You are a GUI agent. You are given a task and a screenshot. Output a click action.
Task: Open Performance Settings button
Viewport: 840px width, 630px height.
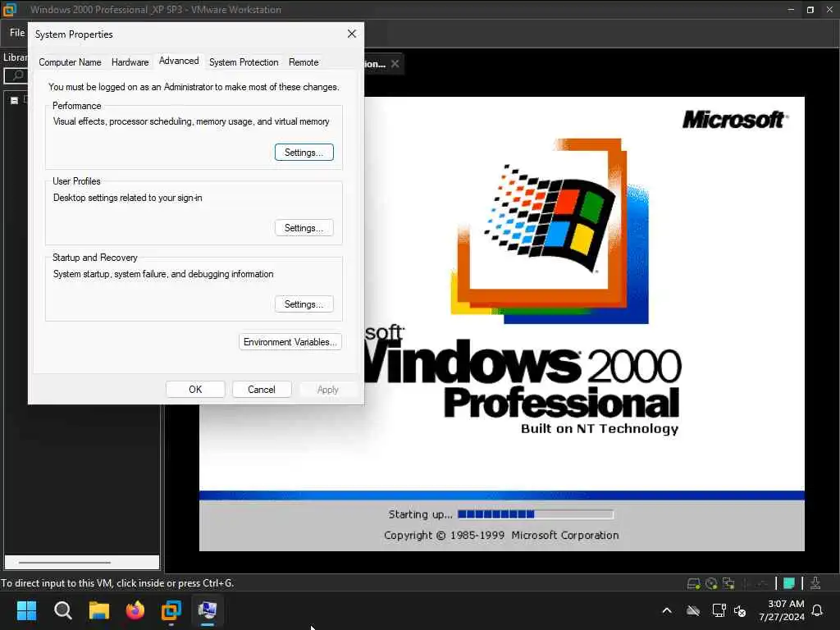pos(304,152)
